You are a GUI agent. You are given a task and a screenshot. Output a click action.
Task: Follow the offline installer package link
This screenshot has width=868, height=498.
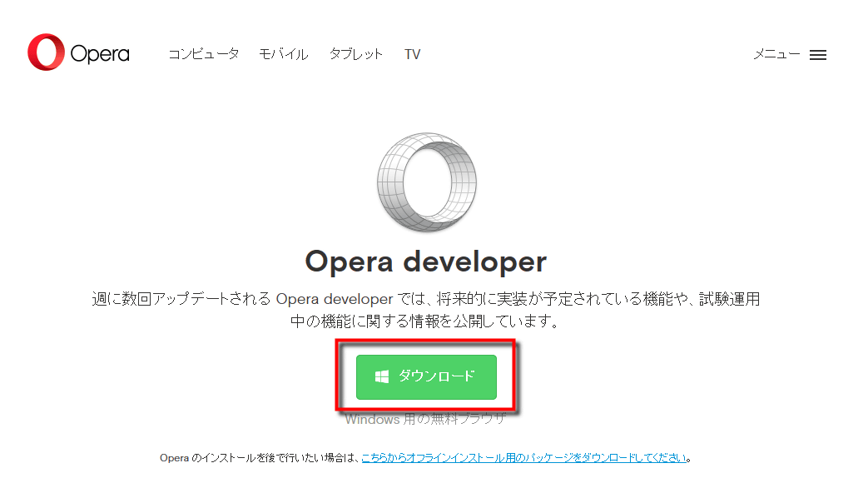pos(523,457)
